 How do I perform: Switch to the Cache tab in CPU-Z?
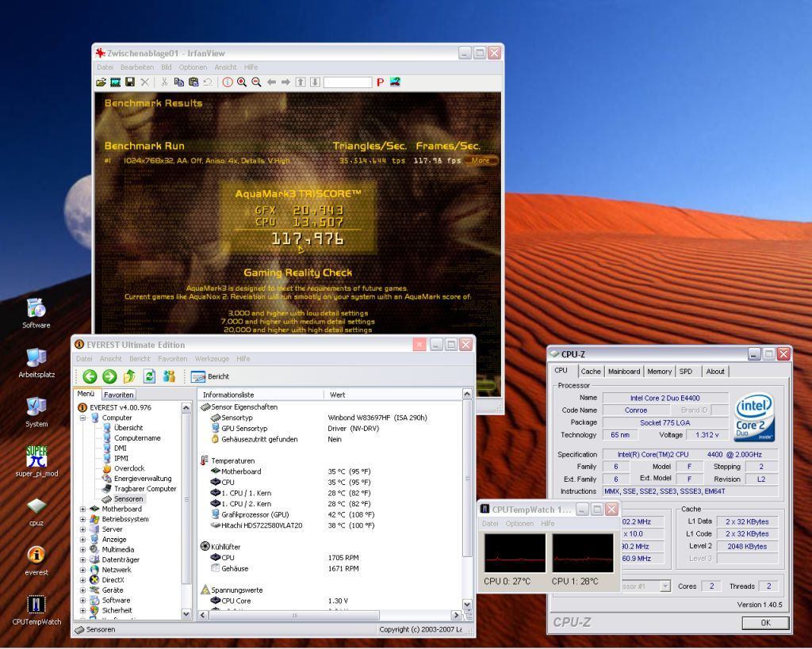[590, 372]
